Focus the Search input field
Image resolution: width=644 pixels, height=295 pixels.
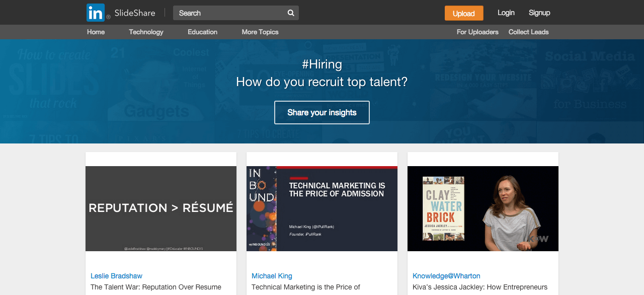229,13
